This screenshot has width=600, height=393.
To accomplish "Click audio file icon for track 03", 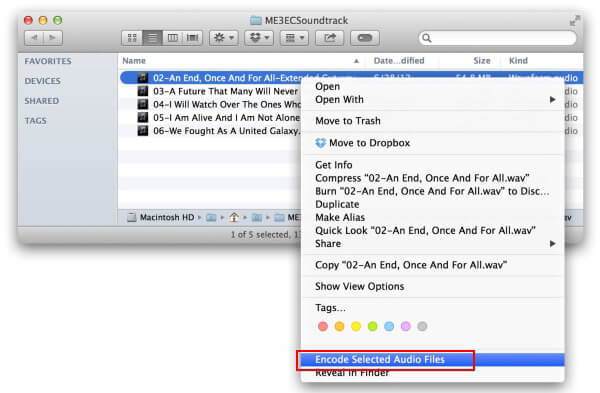I will pos(143,91).
